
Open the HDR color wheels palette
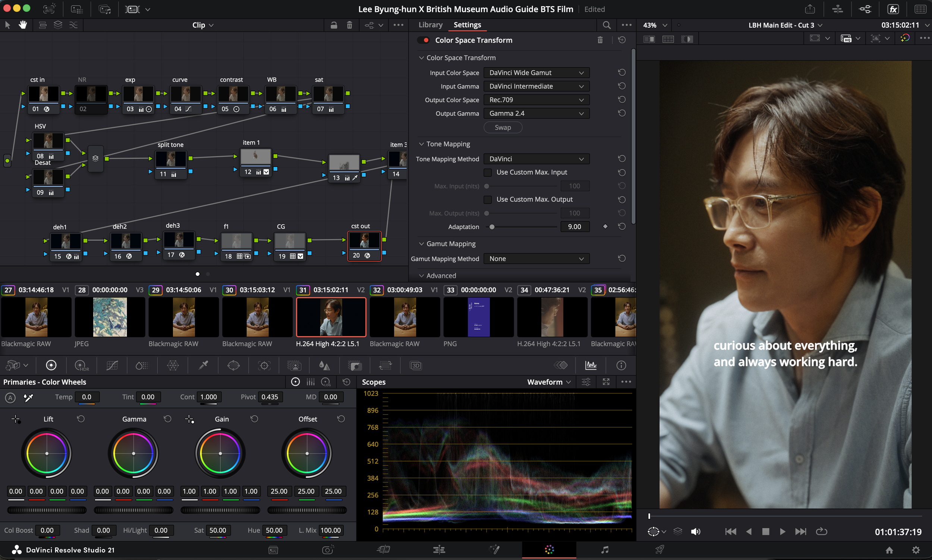tap(82, 365)
